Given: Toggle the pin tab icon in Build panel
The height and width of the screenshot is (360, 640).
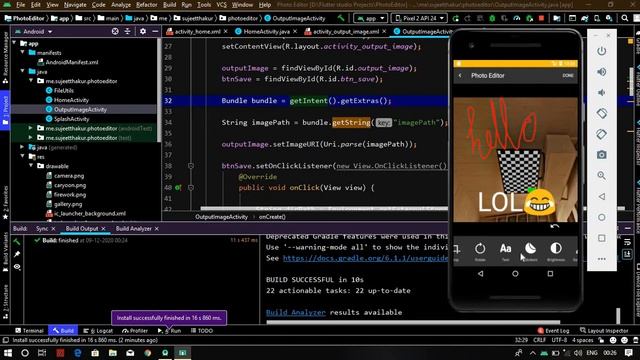Looking at the screenshot, I should (x=17, y=254).
